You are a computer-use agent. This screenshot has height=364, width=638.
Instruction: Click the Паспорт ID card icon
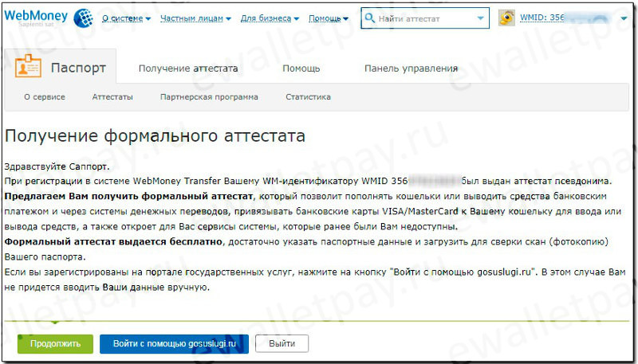(28, 66)
